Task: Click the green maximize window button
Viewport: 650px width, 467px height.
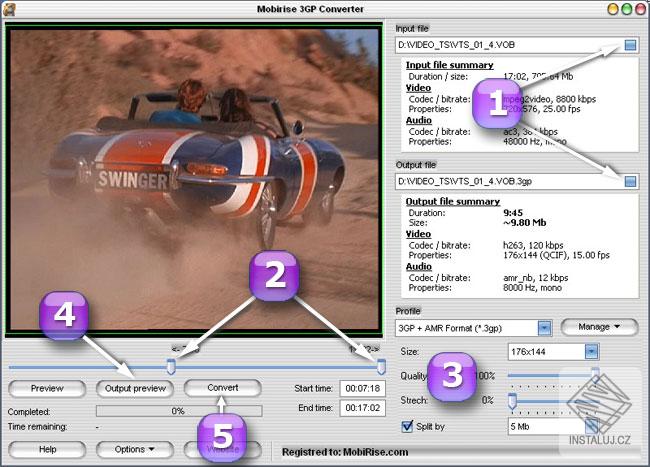Action: tap(627, 9)
